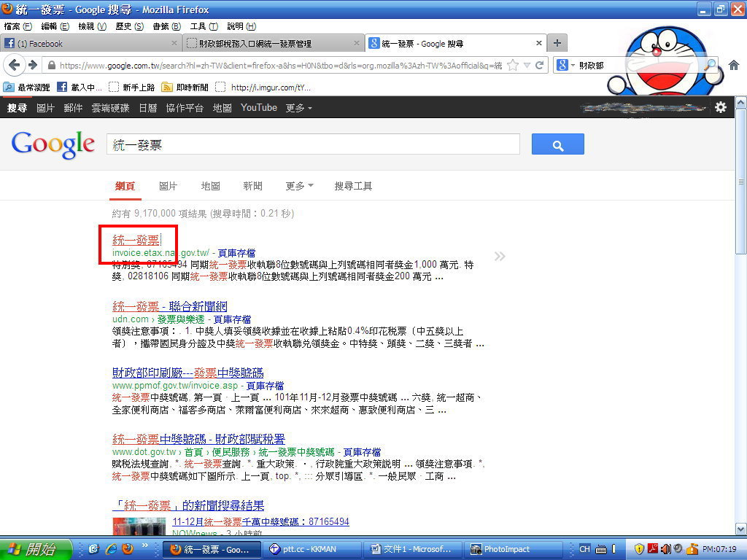This screenshot has height=560, width=747.
Task: Select the 地圖 maps search filter
Action: (x=210, y=186)
